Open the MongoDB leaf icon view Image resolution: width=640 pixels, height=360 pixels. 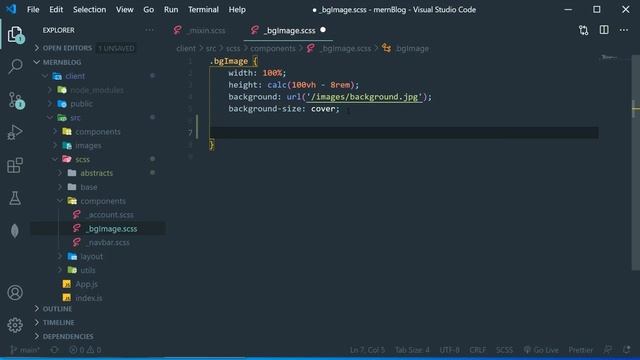point(15,231)
